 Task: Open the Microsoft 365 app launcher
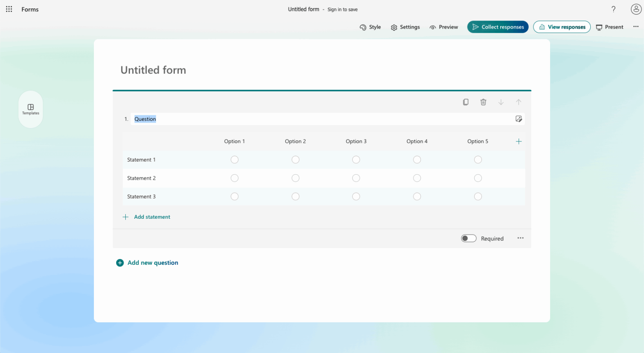(x=9, y=9)
